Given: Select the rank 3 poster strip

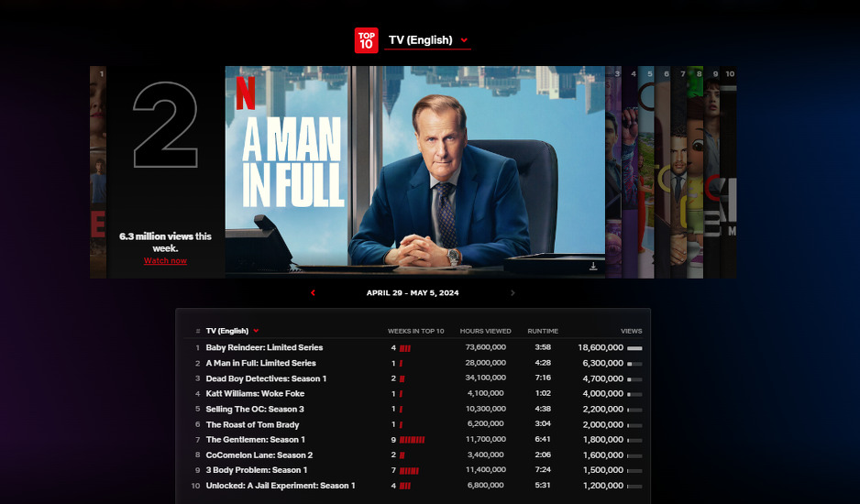Looking at the screenshot, I should click(613, 171).
